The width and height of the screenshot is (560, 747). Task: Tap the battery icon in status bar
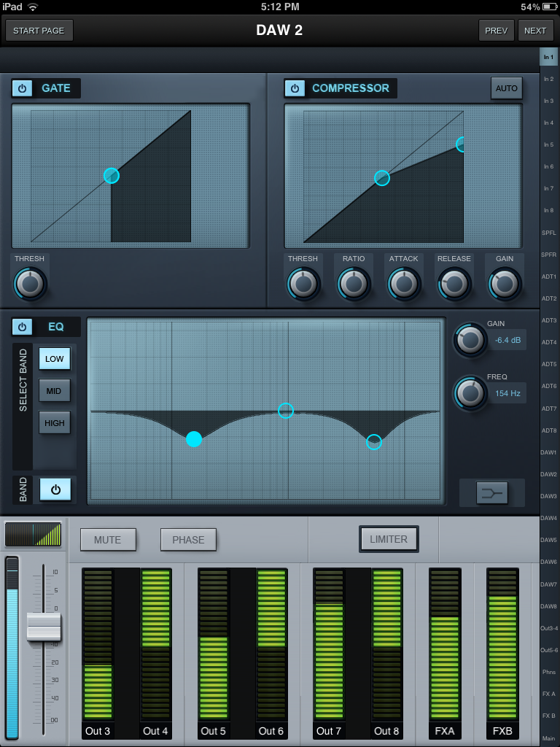(549, 7)
